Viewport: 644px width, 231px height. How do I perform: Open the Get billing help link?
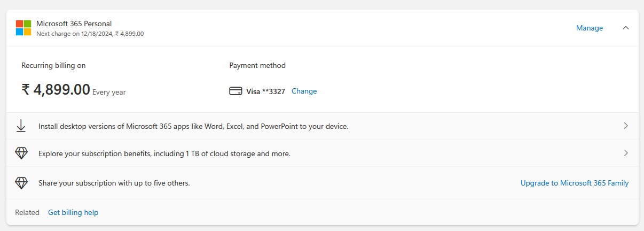pyautogui.click(x=73, y=212)
